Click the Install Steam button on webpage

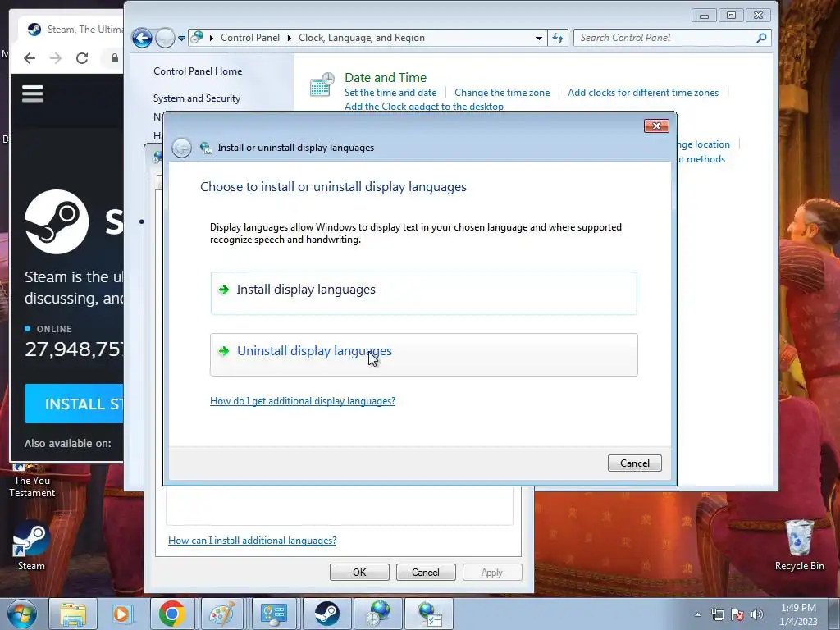click(74, 404)
